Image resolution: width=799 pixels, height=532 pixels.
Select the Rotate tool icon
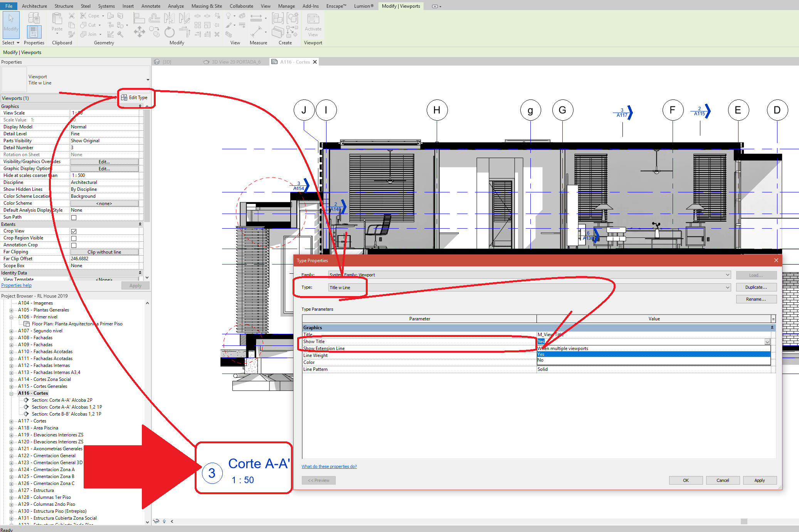click(x=169, y=32)
